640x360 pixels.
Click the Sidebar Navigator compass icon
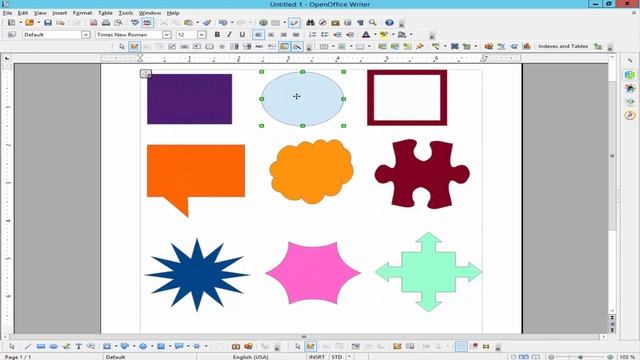(x=630, y=115)
